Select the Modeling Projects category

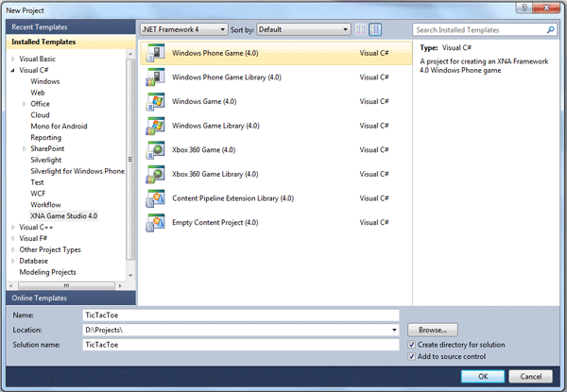click(48, 272)
